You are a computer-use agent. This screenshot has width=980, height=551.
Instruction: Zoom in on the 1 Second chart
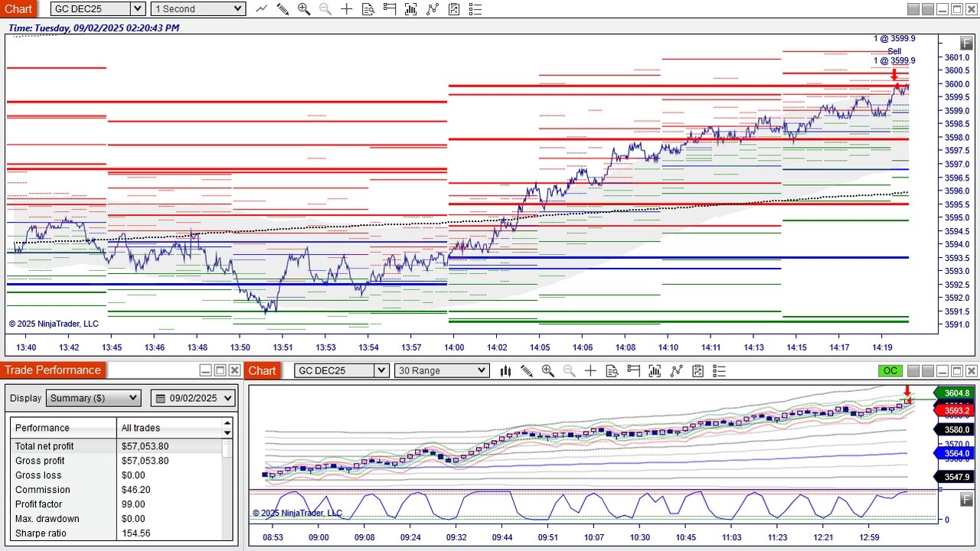click(x=304, y=9)
